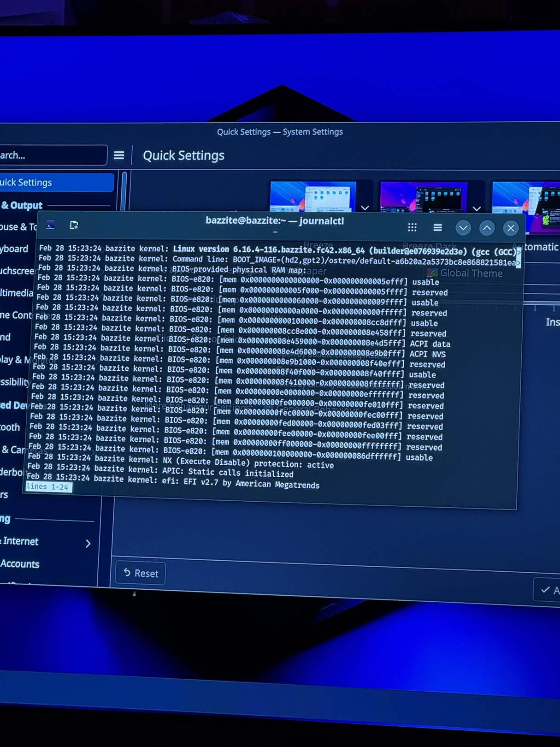Screen dimensions: 560x747
Task: Select Quick Settings in the sidebar
Action: [56, 182]
